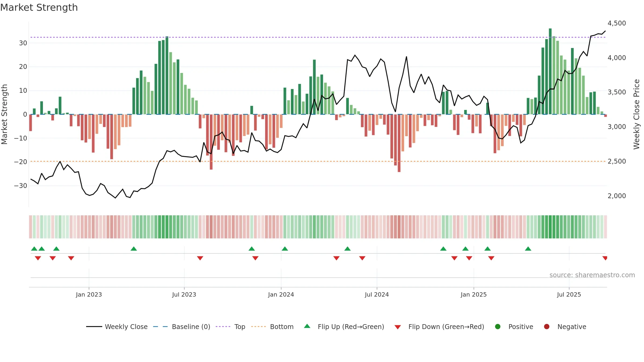Select the only Flip Down marker after Jul 2025
The width and height of the screenshot is (644, 362).
(605, 258)
